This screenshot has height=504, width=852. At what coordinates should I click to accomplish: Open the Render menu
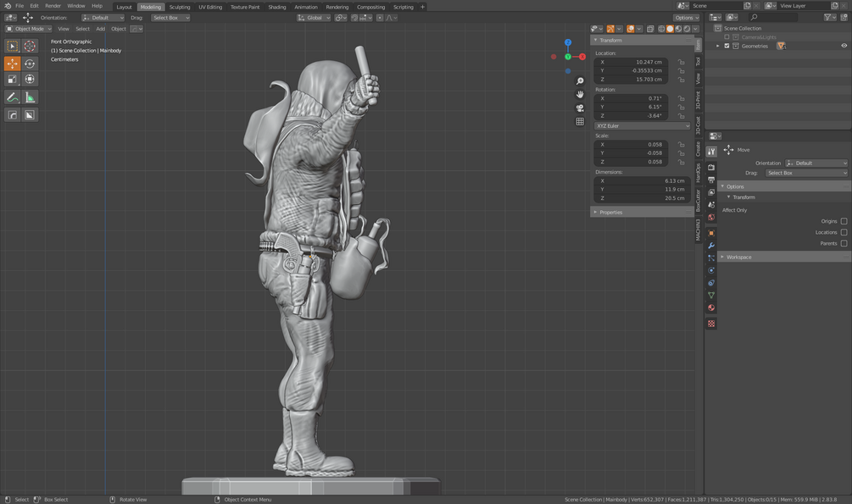(x=53, y=6)
